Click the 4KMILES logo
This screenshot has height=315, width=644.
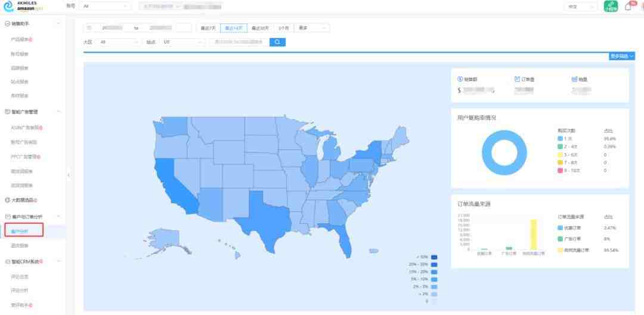[23, 6]
